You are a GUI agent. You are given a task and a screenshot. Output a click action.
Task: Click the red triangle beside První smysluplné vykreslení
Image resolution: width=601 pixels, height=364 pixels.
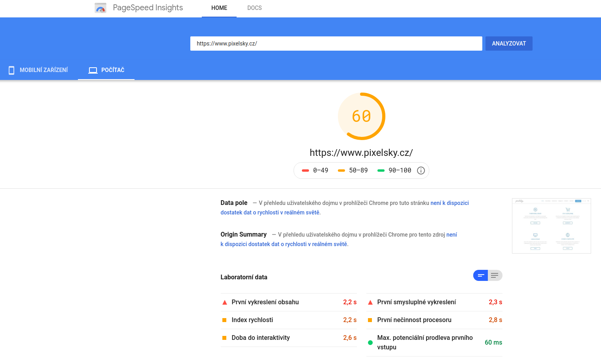(370, 302)
